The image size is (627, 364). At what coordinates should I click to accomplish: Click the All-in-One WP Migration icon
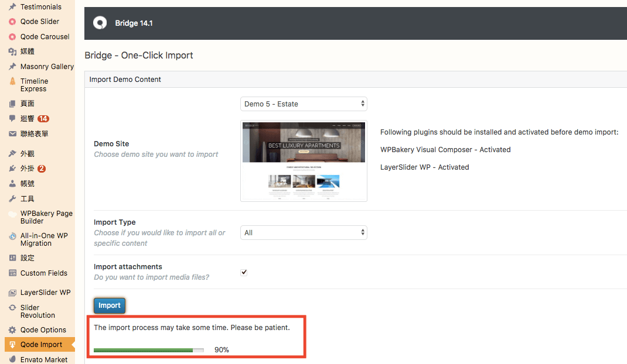12,236
